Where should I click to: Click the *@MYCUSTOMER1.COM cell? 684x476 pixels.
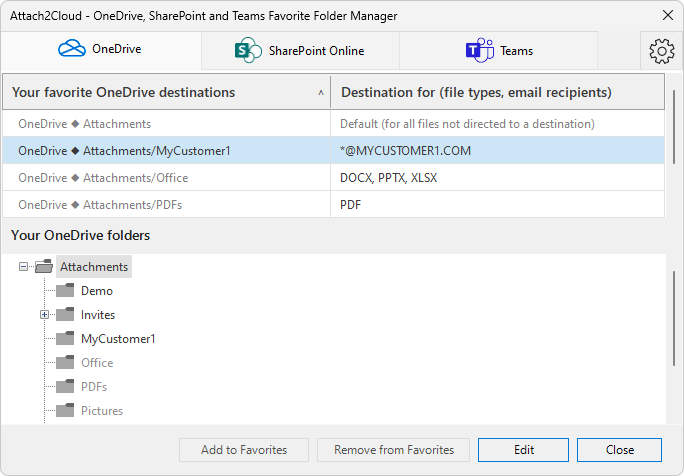[498, 151]
